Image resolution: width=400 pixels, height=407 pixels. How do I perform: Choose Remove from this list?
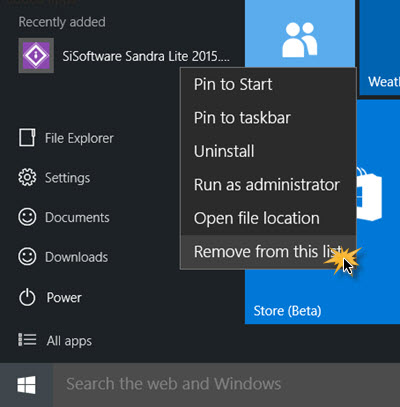(x=268, y=252)
